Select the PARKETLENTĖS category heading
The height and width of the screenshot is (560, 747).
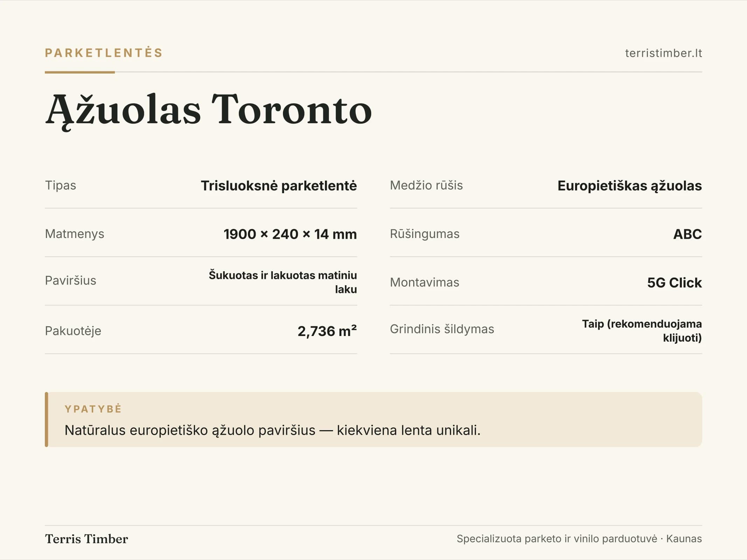[x=104, y=53]
